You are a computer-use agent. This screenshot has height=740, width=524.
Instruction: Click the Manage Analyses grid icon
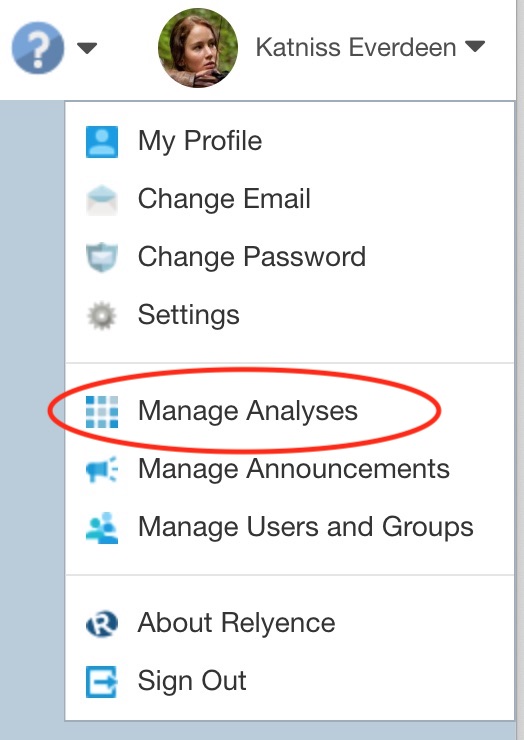pyautogui.click(x=102, y=412)
